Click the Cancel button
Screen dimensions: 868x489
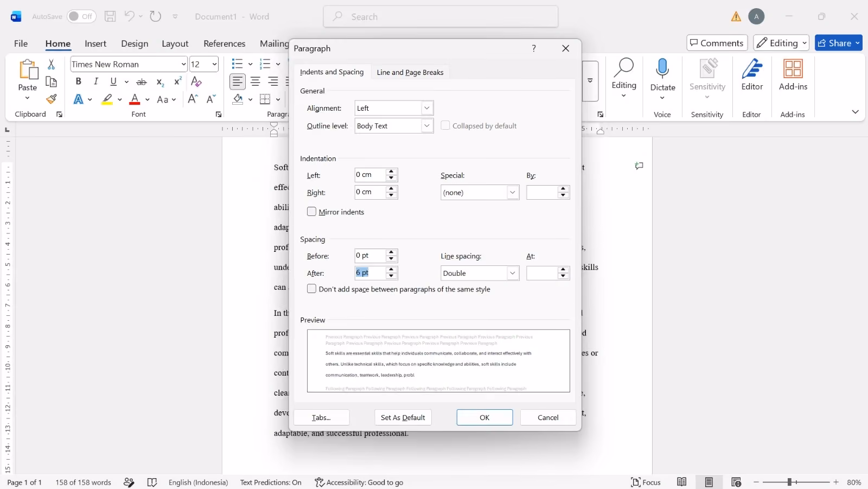tap(548, 417)
